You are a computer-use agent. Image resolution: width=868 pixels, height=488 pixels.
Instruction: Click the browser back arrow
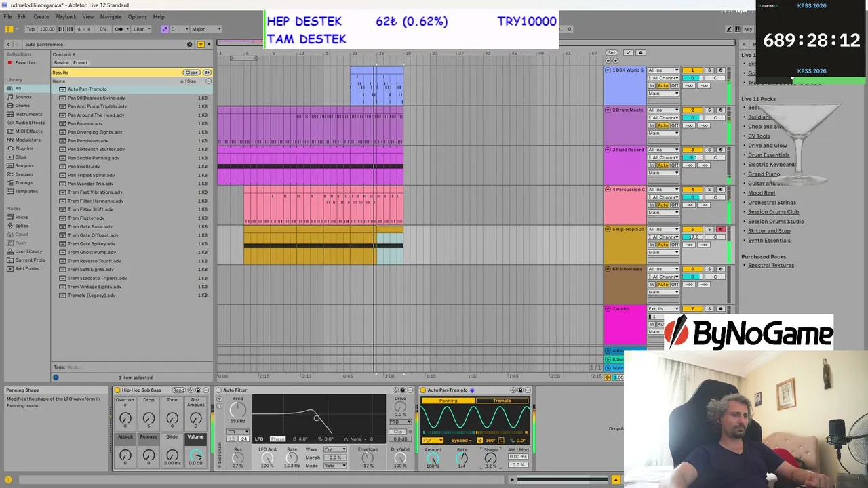tap(8, 45)
